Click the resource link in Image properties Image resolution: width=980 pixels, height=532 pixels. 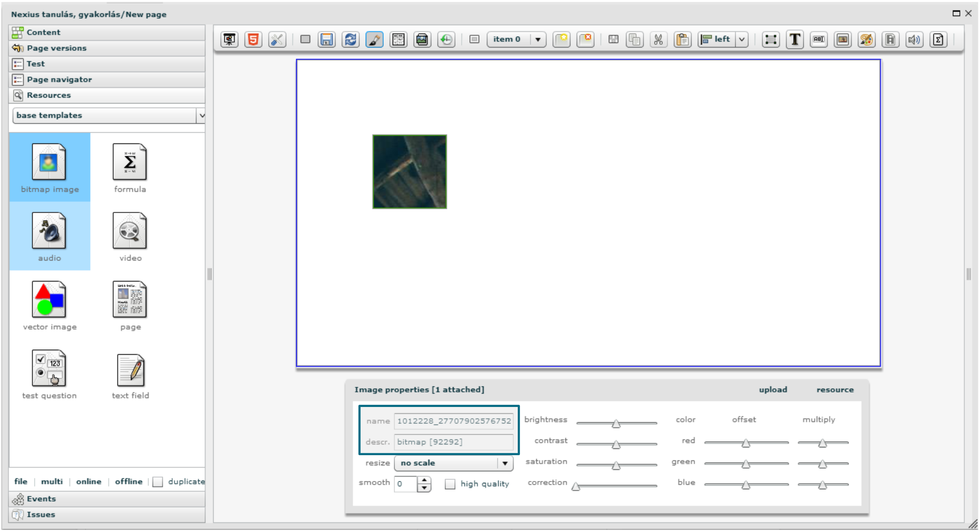(x=835, y=390)
